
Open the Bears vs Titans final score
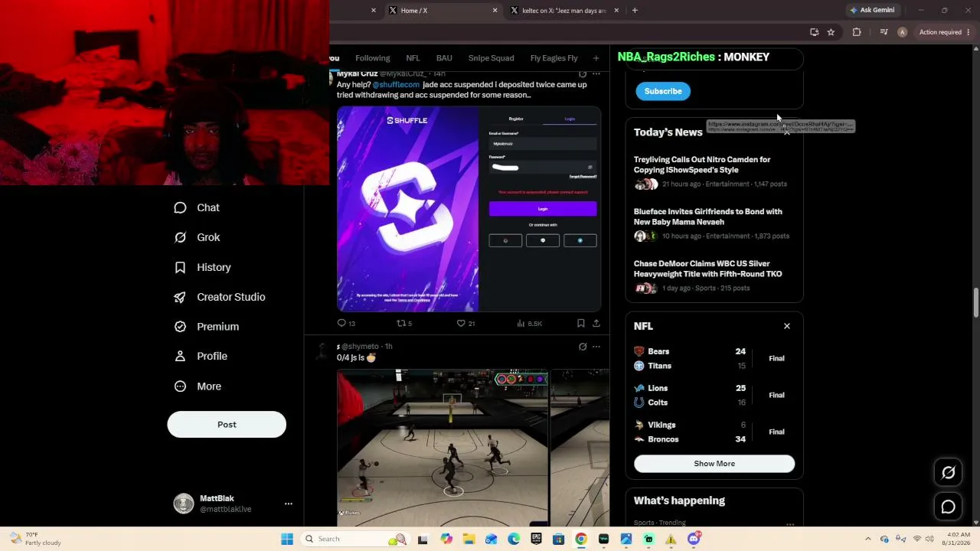714,358
